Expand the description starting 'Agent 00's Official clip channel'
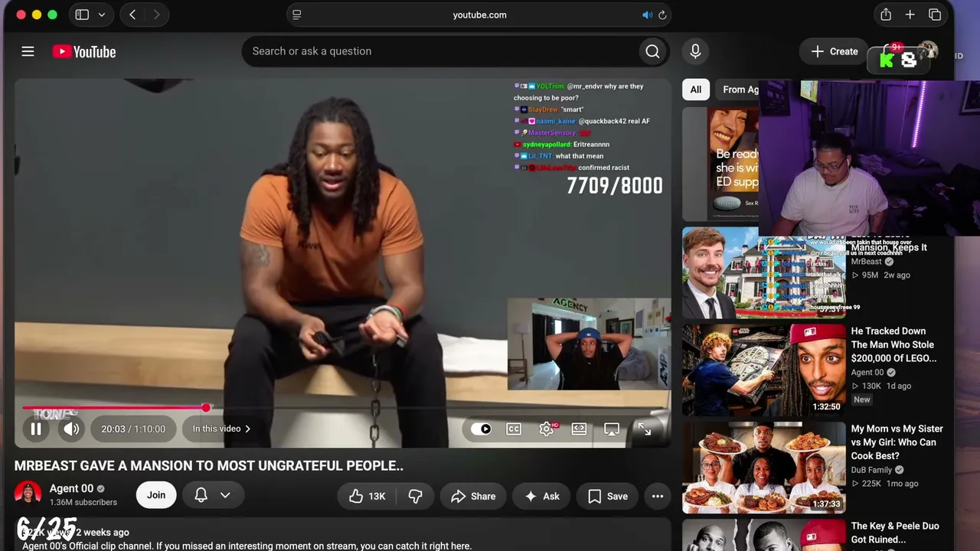 (247, 546)
